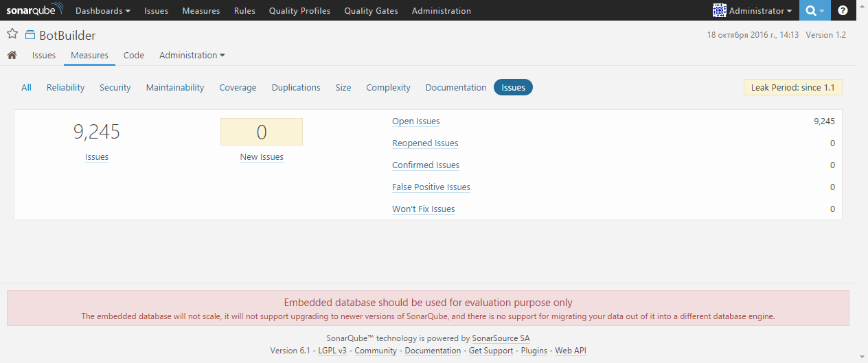Click the active Issues domain pill
This screenshot has width=868, height=363.
[514, 87]
